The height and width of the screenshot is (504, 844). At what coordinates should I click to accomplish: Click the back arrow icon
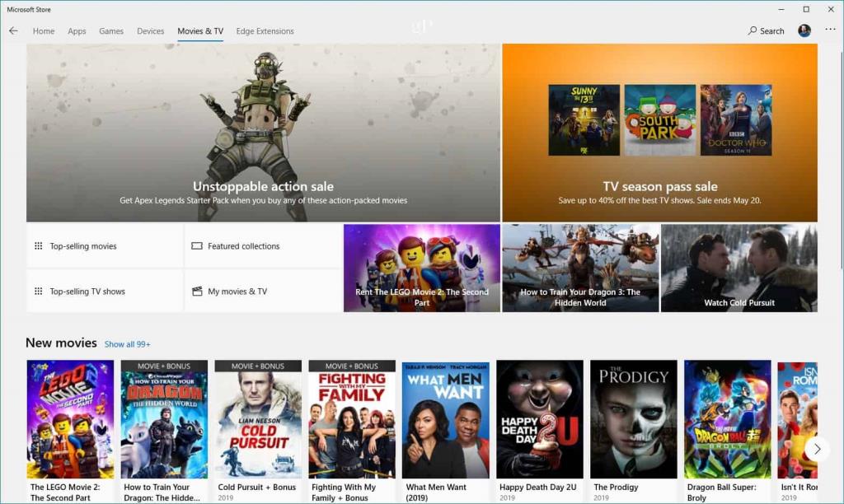[x=13, y=30]
